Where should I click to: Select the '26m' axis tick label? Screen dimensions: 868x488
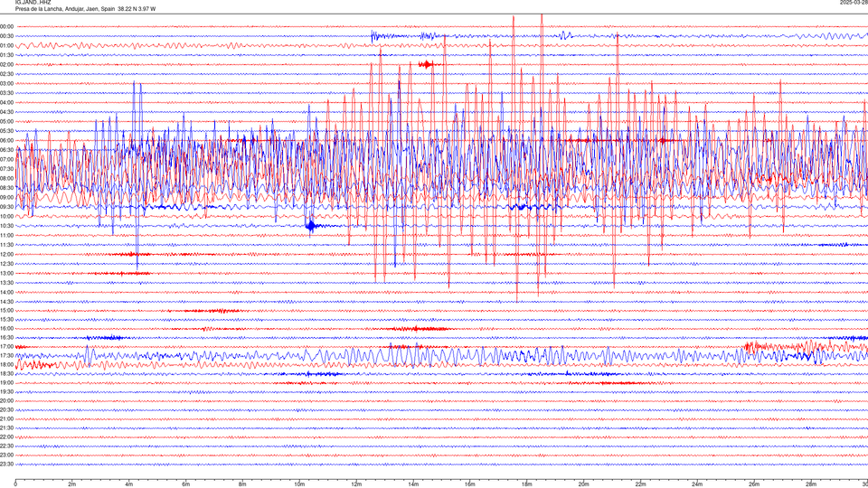[x=754, y=484]
